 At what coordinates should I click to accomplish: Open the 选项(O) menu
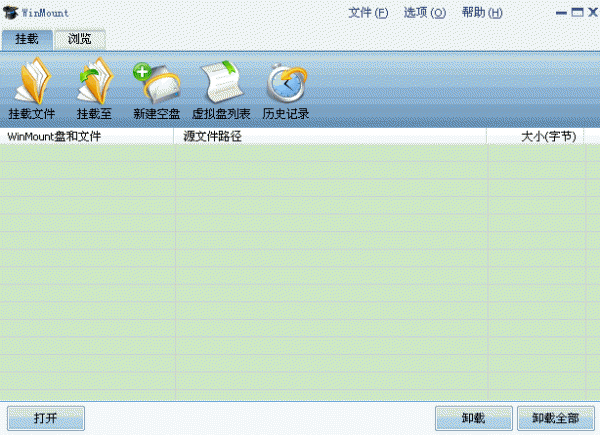[425, 13]
